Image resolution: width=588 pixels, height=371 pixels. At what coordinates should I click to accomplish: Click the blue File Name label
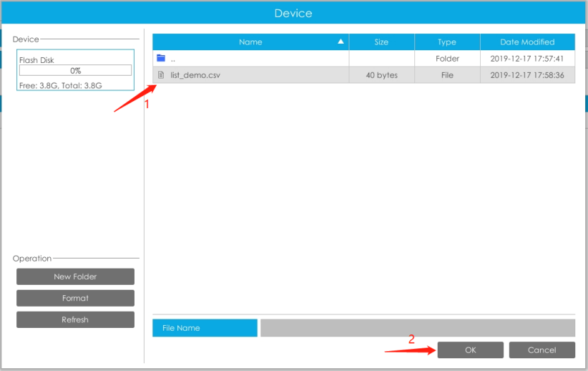205,328
